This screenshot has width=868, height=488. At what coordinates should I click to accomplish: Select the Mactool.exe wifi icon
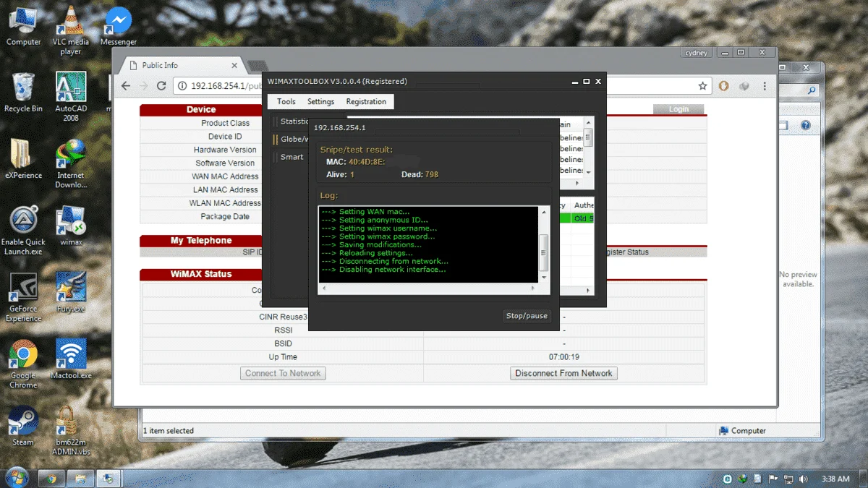[70, 359]
